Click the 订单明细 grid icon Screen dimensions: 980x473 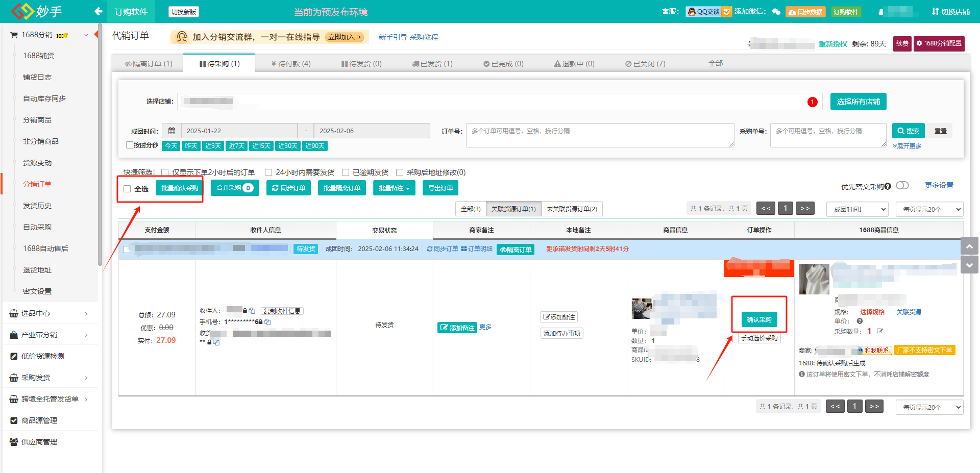point(464,249)
